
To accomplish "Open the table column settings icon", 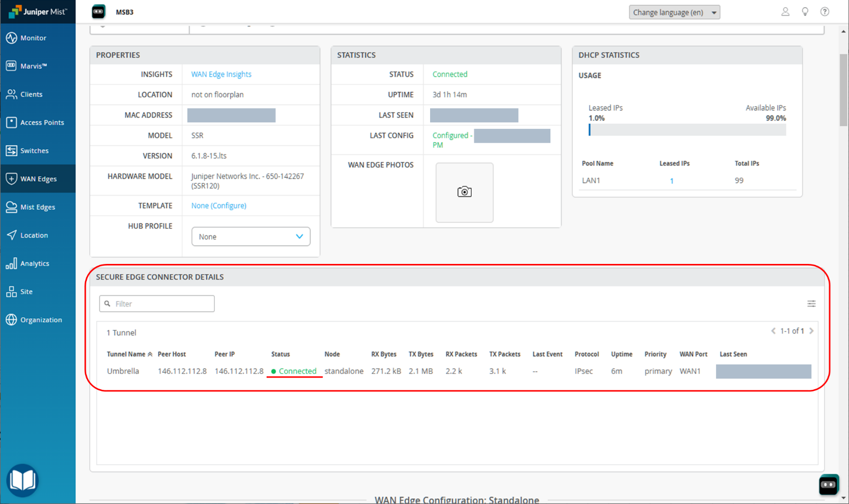I will coord(811,304).
